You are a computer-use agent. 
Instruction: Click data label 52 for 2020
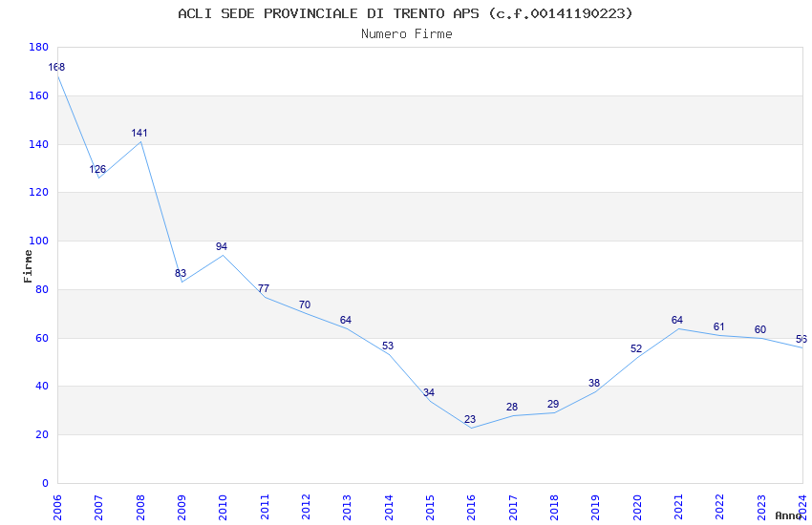coord(636,348)
